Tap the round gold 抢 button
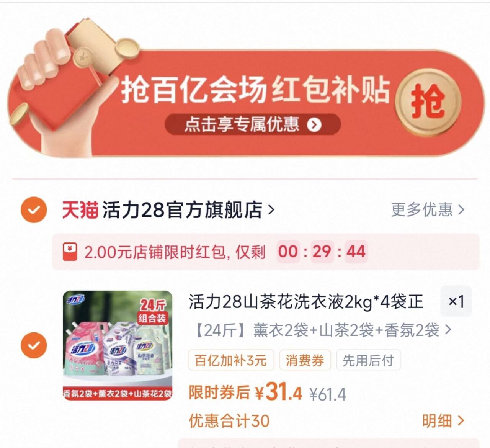The image size is (490, 448). coord(428,102)
